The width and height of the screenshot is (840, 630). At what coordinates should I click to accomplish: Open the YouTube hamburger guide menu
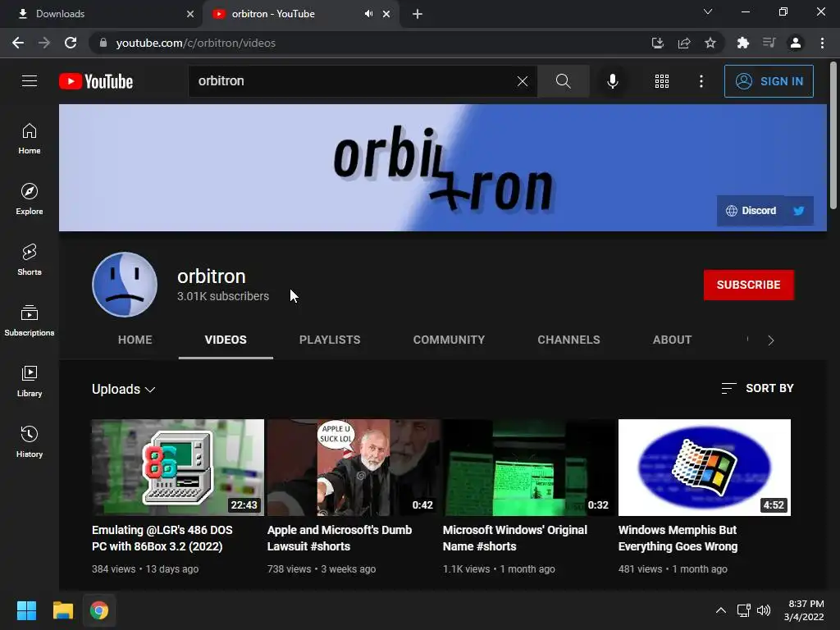click(x=30, y=81)
